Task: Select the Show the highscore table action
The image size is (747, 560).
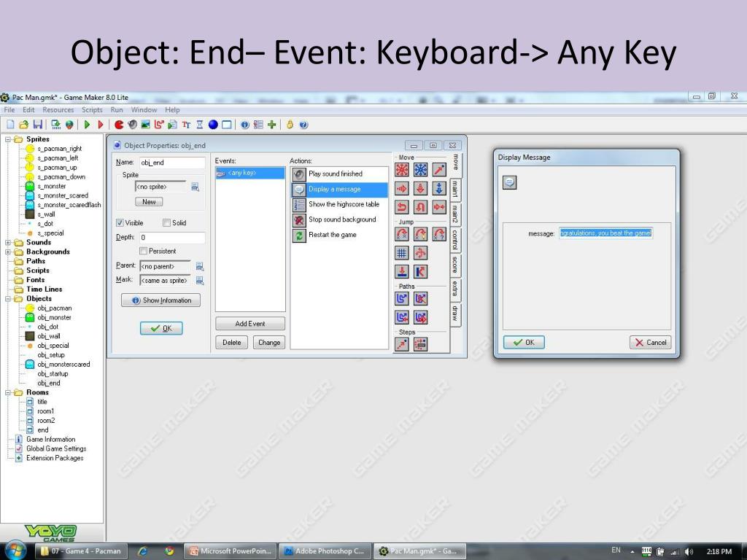Action: 340,204
